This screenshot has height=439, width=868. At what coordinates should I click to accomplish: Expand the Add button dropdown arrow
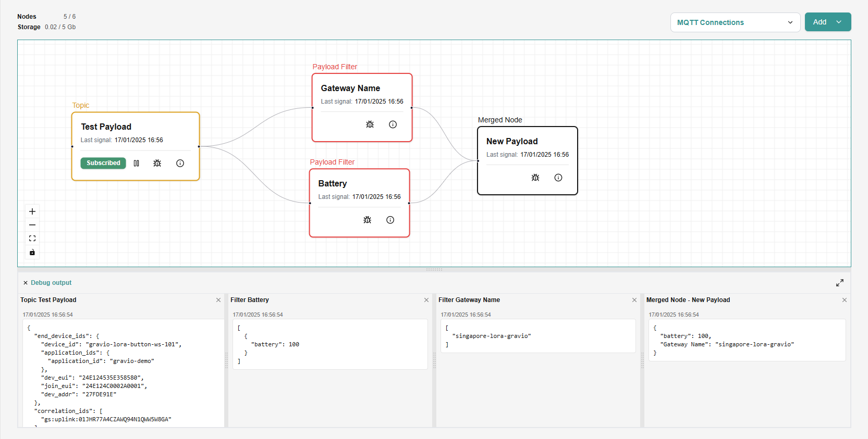tap(839, 22)
